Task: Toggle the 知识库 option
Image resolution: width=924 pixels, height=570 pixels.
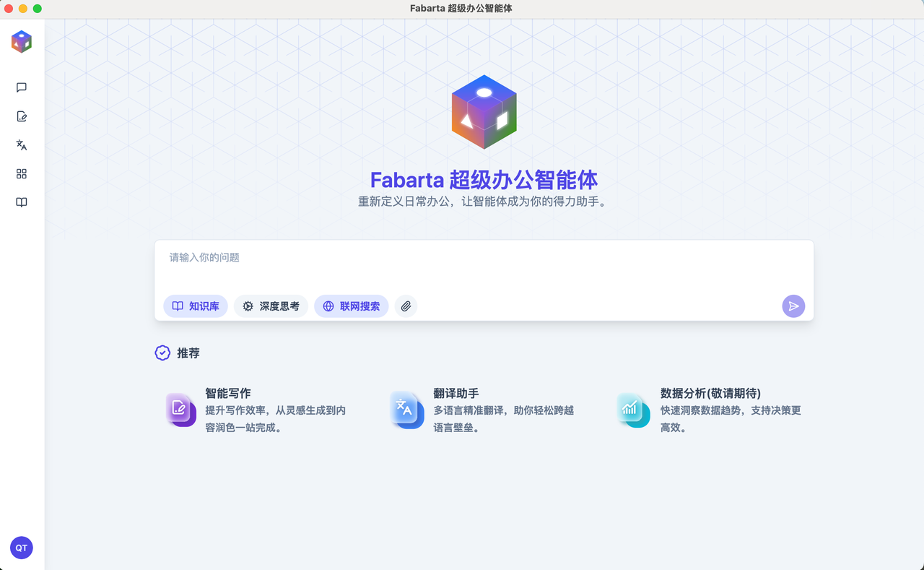Action: (196, 306)
